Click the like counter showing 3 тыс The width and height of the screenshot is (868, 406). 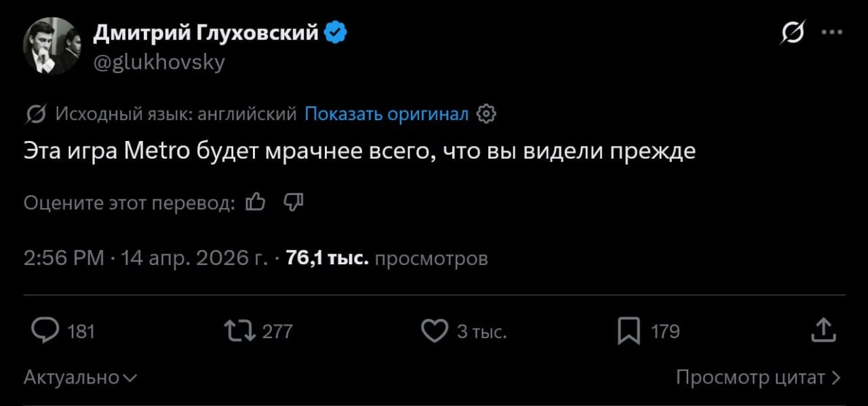point(483,331)
